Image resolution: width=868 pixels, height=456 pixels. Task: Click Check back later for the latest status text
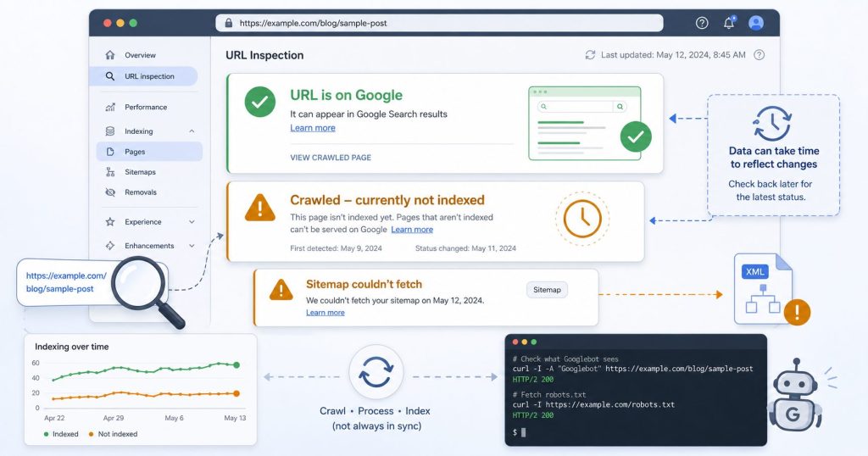click(x=771, y=191)
